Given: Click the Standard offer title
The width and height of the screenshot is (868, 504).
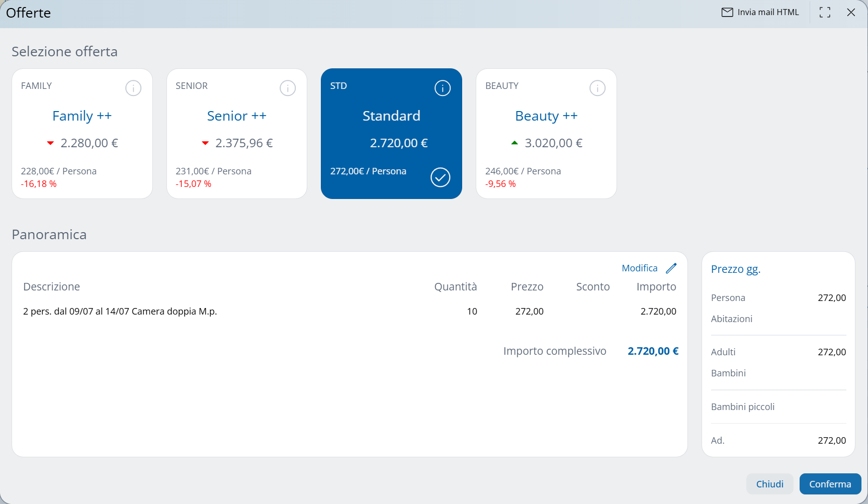Looking at the screenshot, I should pyautogui.click(x=391, y=116).
